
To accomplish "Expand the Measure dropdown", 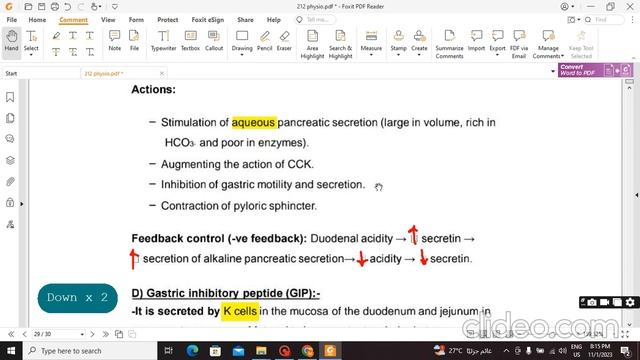I will point(371,55).
